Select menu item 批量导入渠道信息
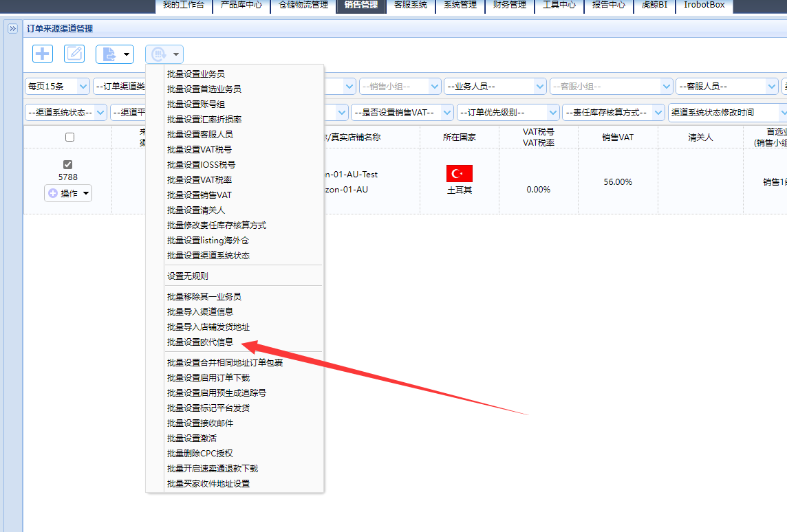This screenshot has width=787, height=532. click(x=200, y=311)
